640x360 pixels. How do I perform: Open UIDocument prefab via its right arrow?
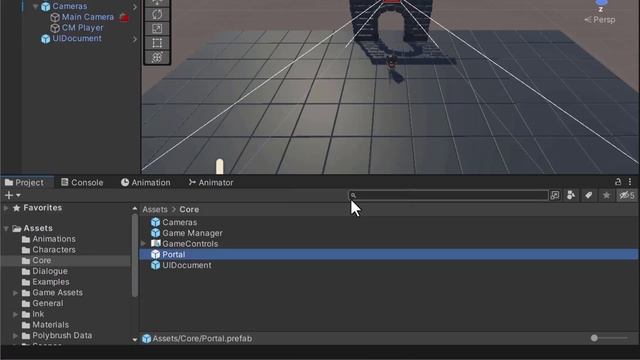coord(135,39)
